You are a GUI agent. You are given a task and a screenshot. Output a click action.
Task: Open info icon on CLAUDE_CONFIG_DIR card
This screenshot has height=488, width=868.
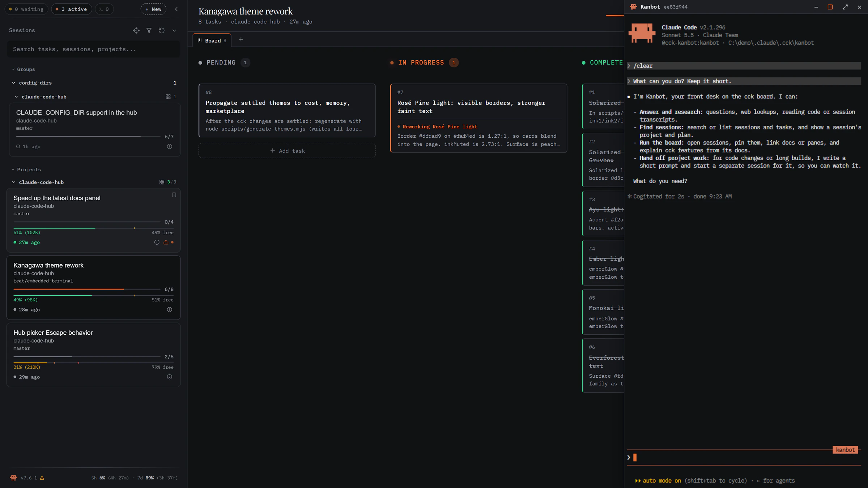(169, 146)
